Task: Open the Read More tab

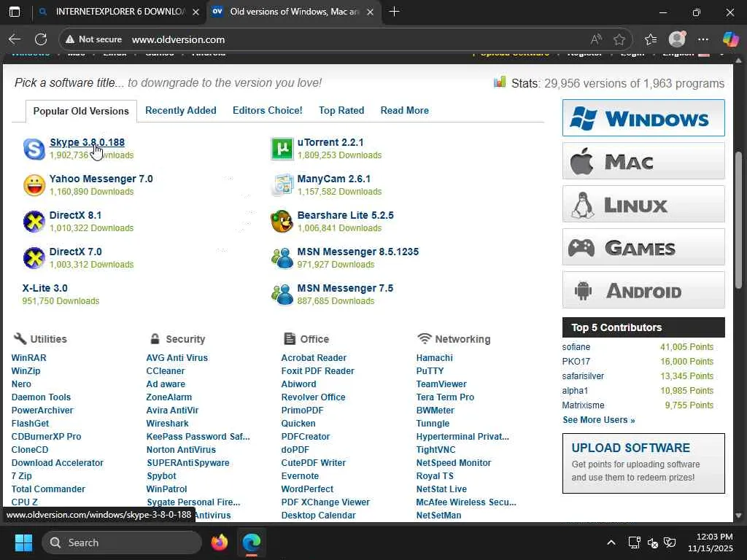Action: (404, 111)
